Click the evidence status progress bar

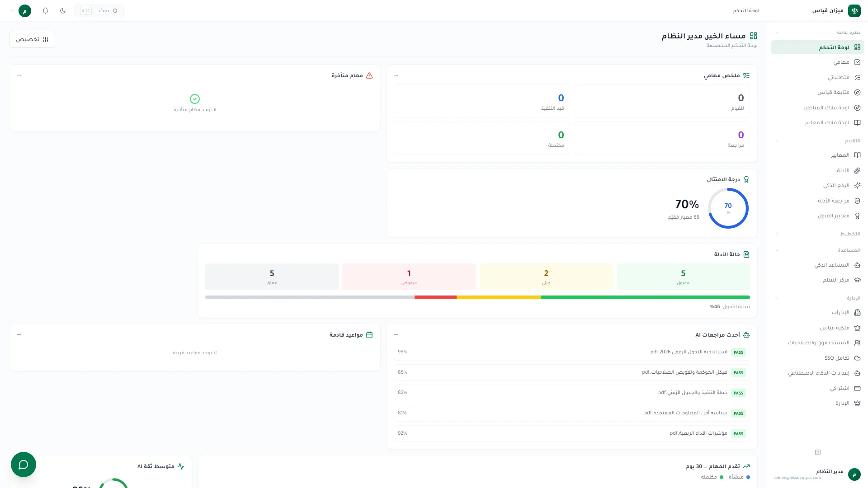click(477, 297)
